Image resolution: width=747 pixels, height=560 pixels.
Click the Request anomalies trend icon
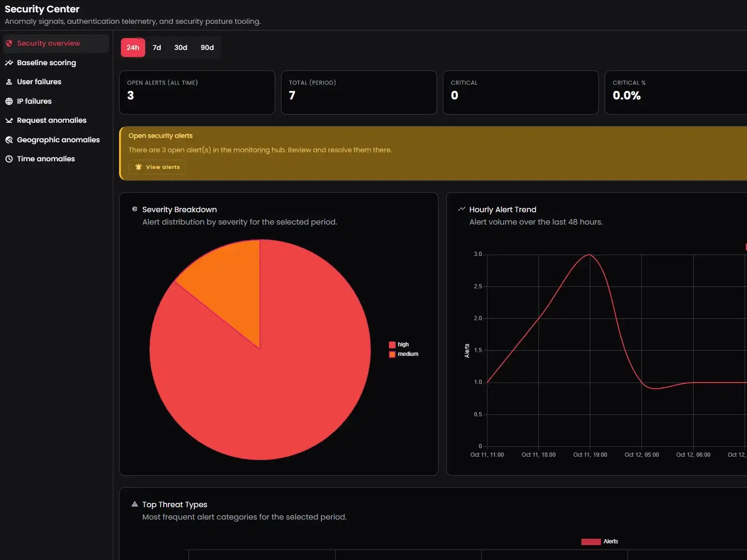click(9, 120)
